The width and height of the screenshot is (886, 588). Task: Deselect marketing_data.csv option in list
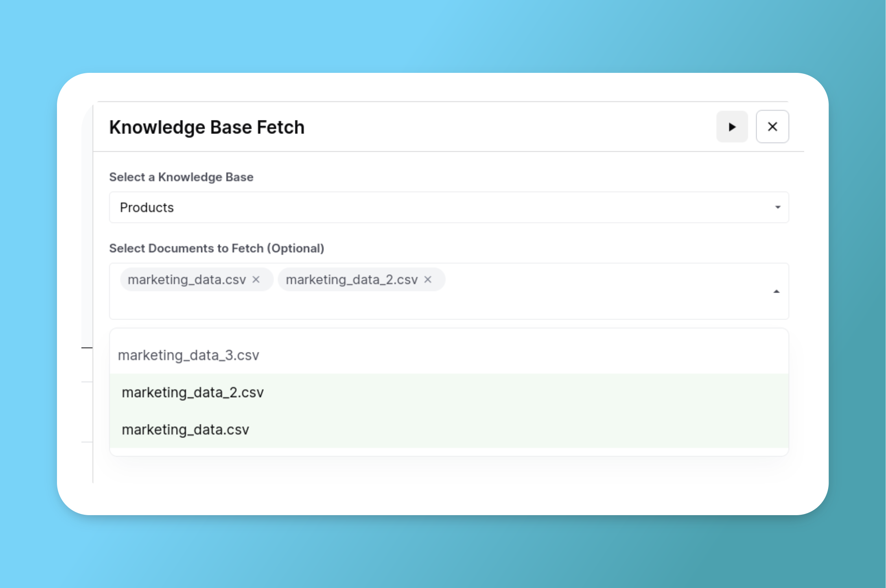click(x=186, y=430)
